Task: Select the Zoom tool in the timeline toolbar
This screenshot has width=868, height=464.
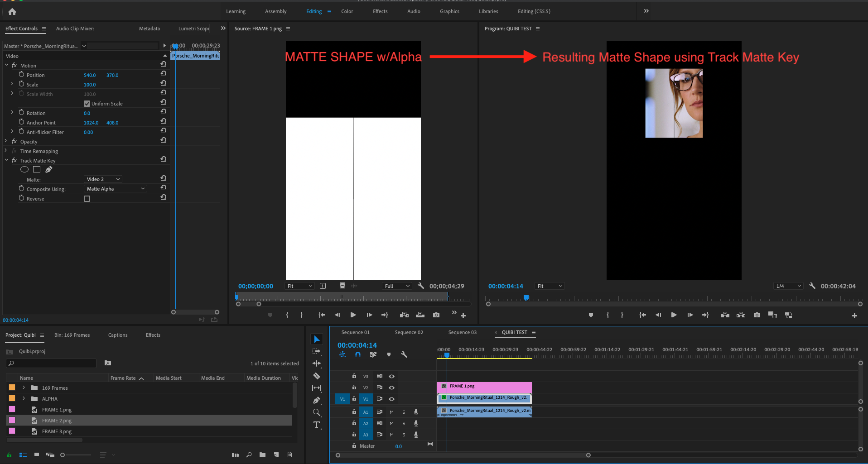Action: point(317,412)
